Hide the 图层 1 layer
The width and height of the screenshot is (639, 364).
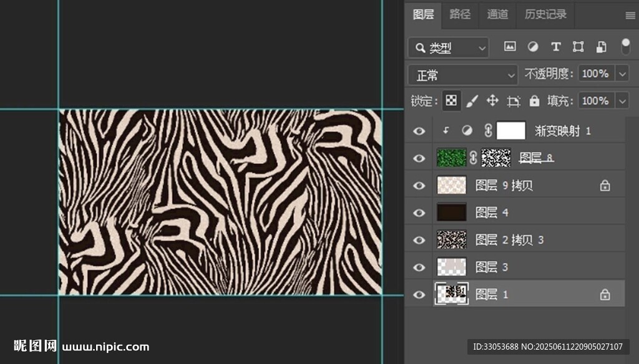(x=419, y=294)
